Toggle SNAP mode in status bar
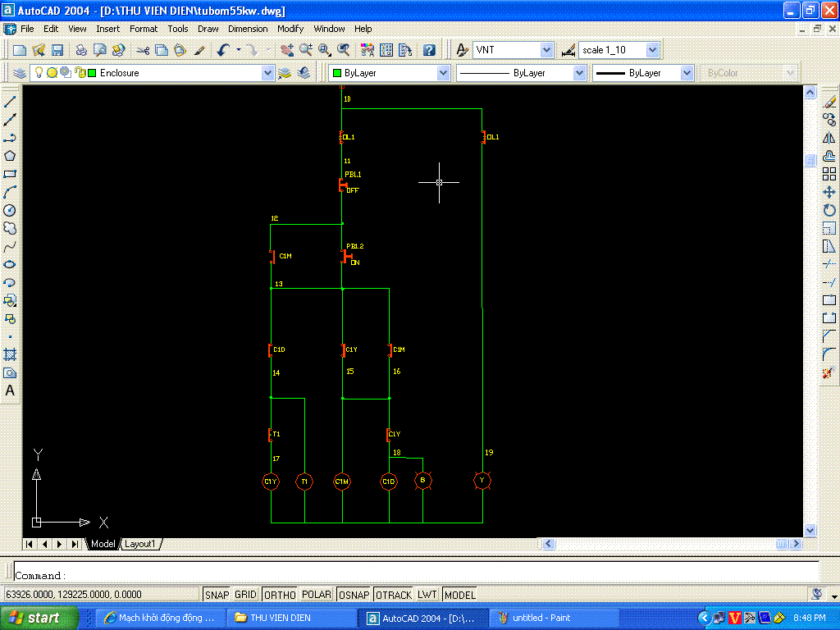 point(217,595)
